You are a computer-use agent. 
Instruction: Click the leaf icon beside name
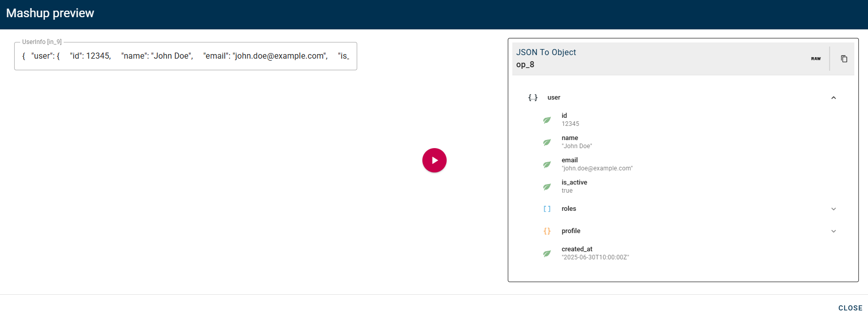547,142
